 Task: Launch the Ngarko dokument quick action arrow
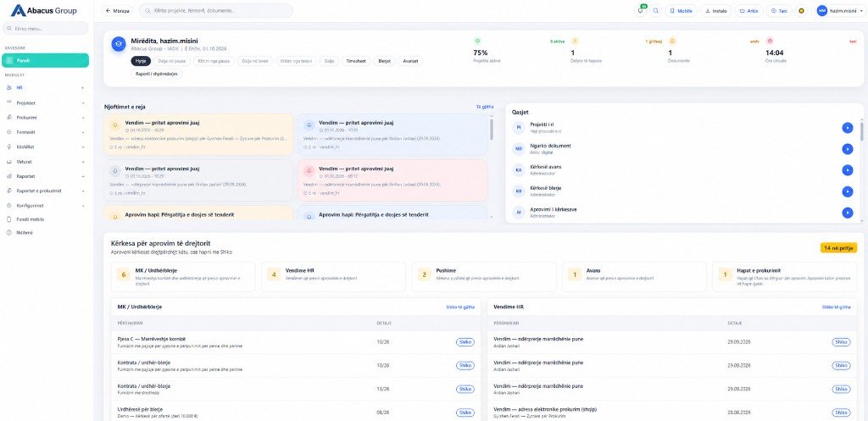click(848, 149)
